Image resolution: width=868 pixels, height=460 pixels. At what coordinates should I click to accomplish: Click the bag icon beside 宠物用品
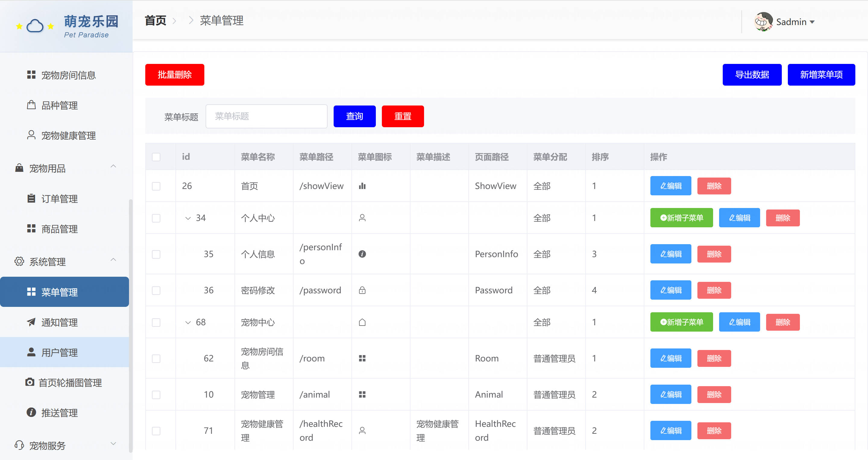(x=19, y=168)
